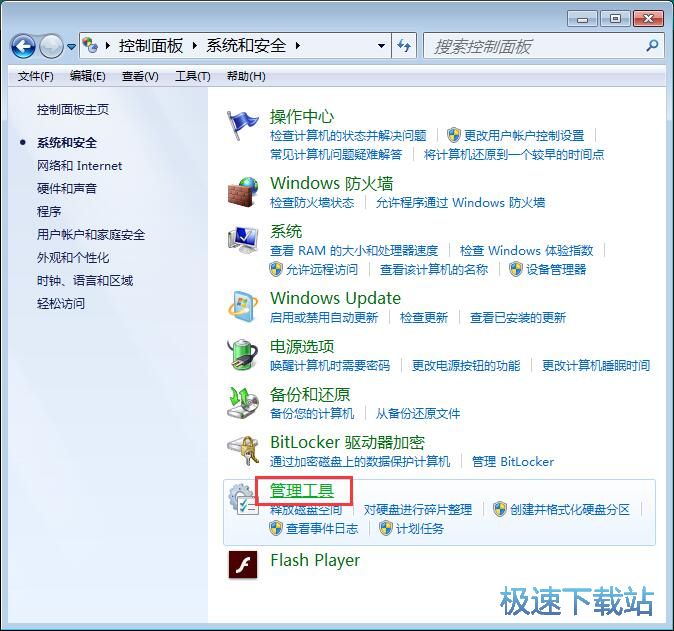This screenshot has height=631, width=674.
Task: Open Windows 防火墙 heading link
Action: click(331, 184)
